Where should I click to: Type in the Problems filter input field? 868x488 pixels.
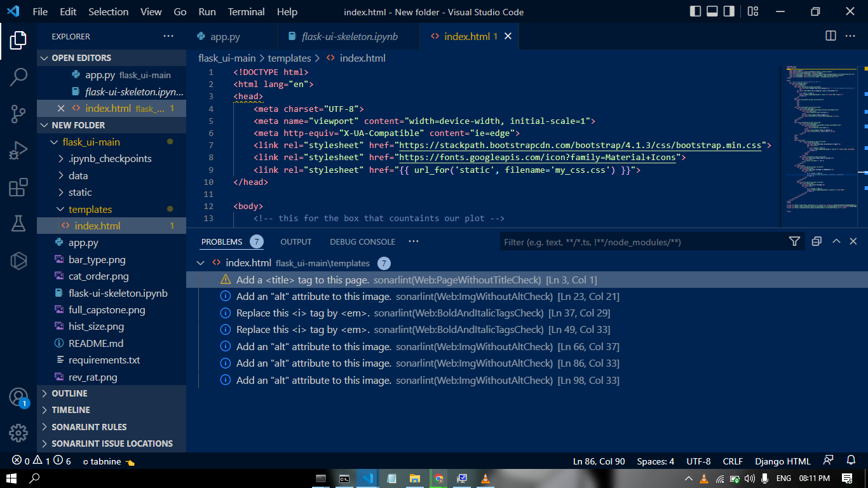(x=635, y=241)
